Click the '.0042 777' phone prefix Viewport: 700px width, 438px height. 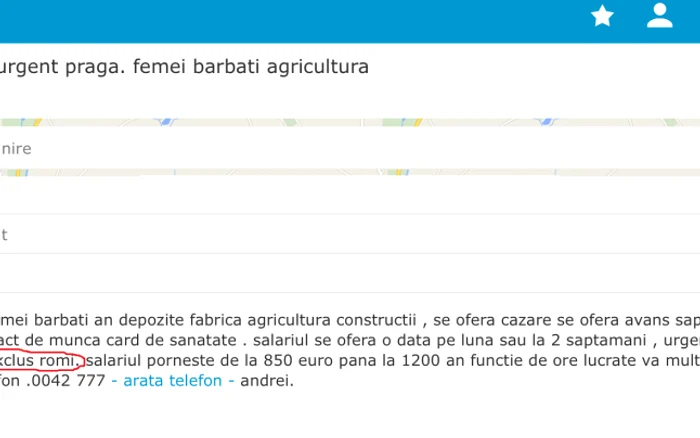coord(65,380)
